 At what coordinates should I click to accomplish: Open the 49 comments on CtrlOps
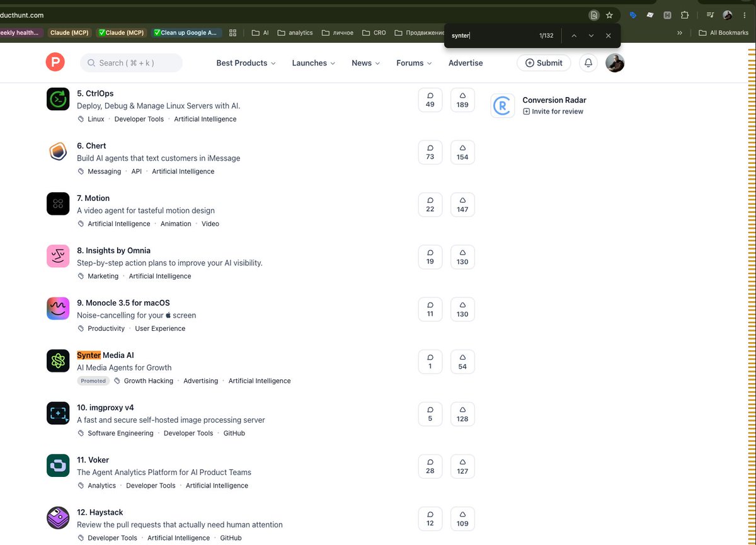pos(430,100)
